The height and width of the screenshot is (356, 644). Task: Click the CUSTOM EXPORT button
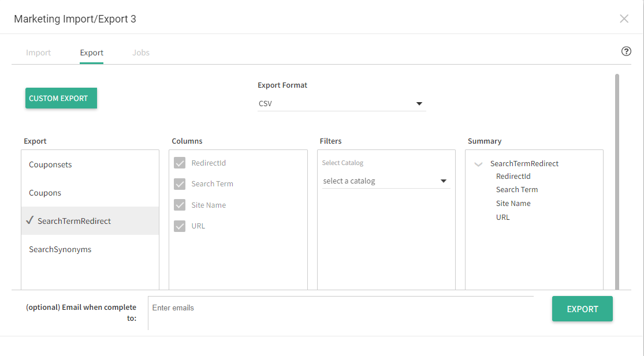click(x=61, y=98)
